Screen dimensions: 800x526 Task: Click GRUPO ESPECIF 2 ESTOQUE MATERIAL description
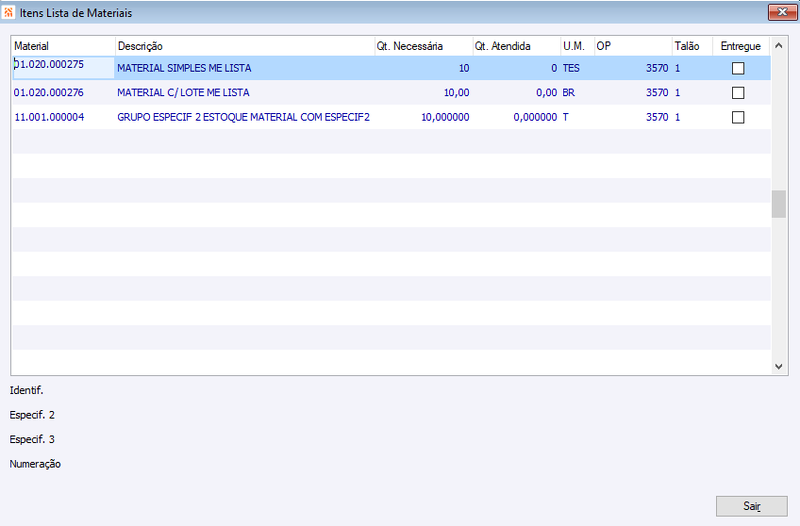point(243,117)
